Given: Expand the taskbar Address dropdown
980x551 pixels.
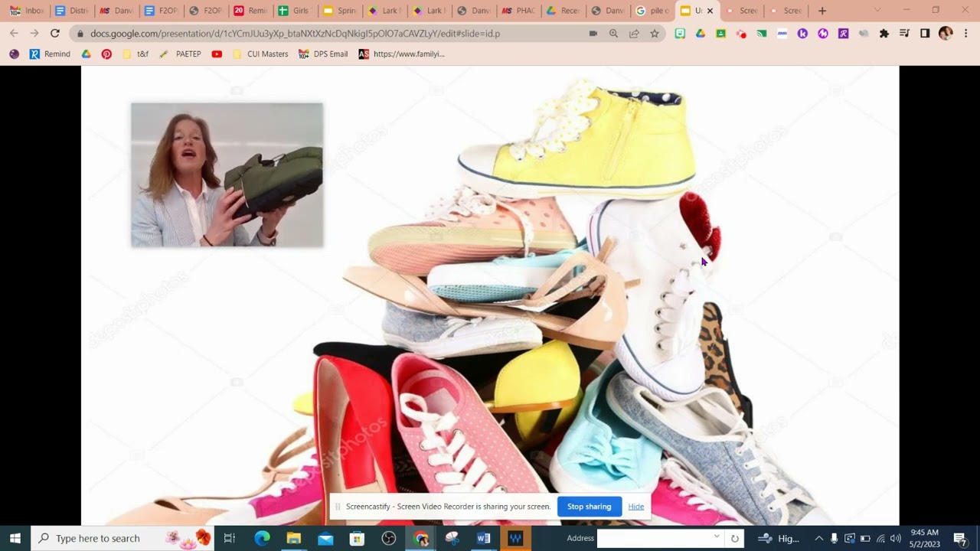Looking at the screenshot, I should pos(717,537).
